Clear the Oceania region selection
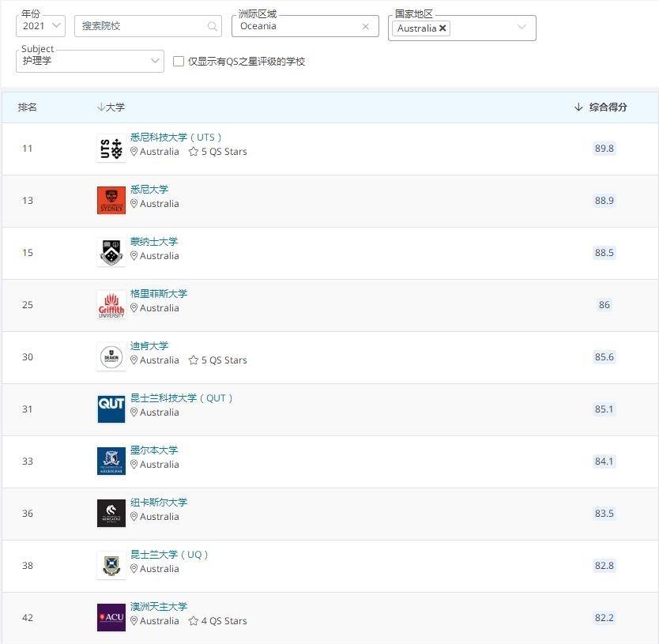Viewport: 659px width, 644px height. point(365,26)
